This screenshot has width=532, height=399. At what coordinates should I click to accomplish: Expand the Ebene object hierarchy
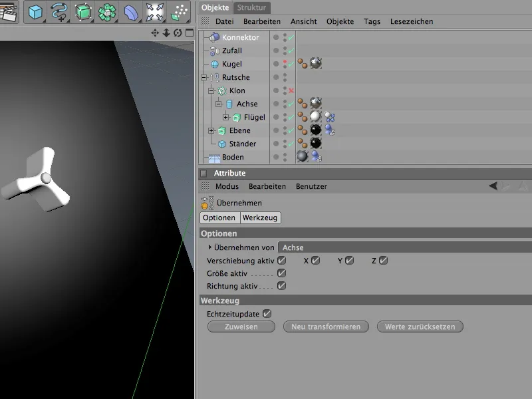click(211, 130)
